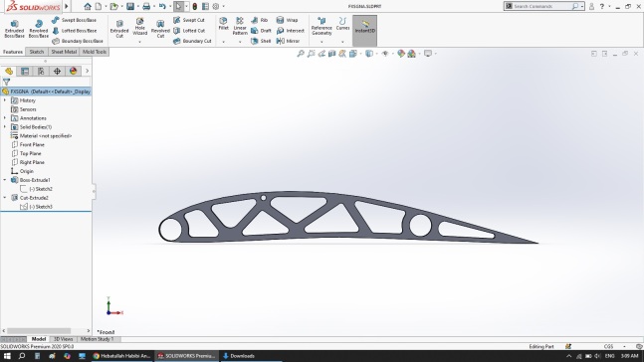Open the DisplayManager tab icon
Image resolution: width=644 pixels, height=362 pixels.
point(73,71)
